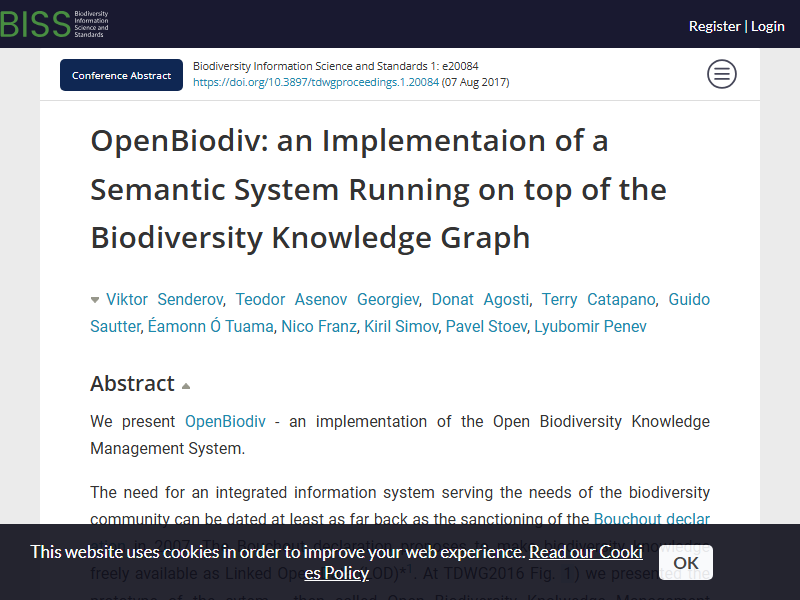This screenshot has width=800, height=600.
Task: Open author Teodor Asenov Georgiev
Action: click(327, 299)
